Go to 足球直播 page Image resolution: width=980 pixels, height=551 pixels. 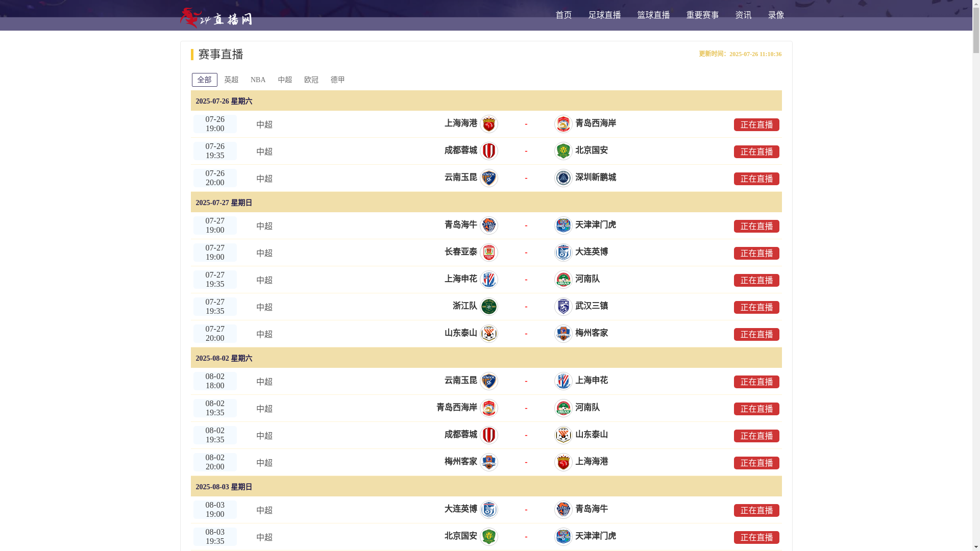pyautogui.click(x=604, y=15)
